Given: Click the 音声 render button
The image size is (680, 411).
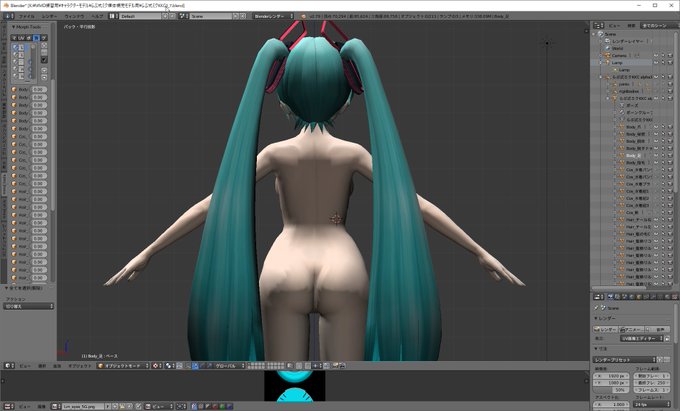Looking at the screenshot, I should point(657,329).
